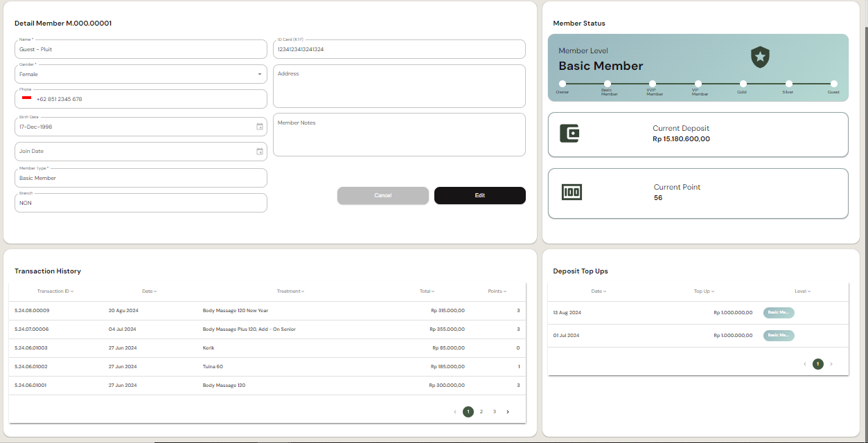Sort by Transaction ID column
The width and height of the screenshot is (868, 443).
[x=55, y=291]
